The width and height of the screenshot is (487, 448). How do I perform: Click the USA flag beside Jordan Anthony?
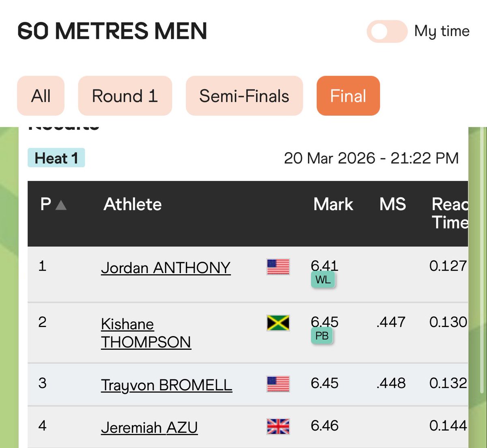(278, 267)
